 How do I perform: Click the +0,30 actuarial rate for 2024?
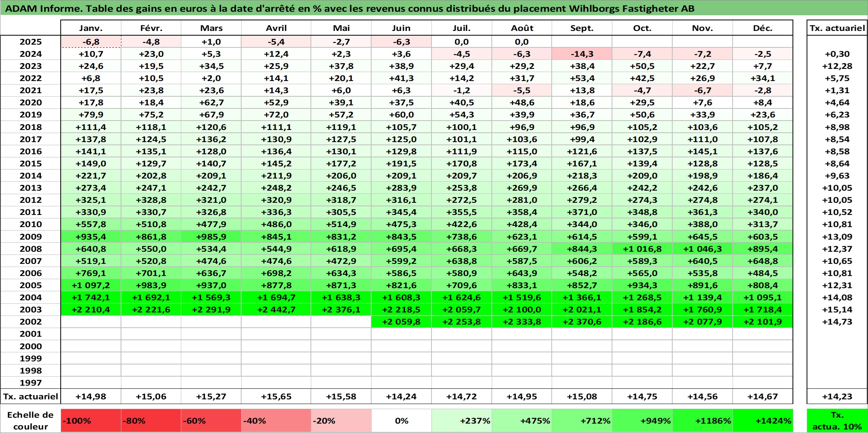click(837, 54)
